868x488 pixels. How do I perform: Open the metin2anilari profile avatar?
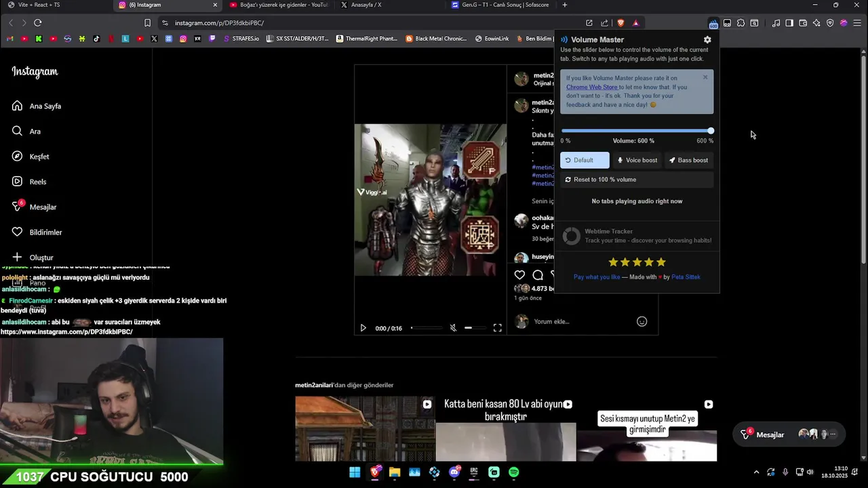(x=521, y=79)
